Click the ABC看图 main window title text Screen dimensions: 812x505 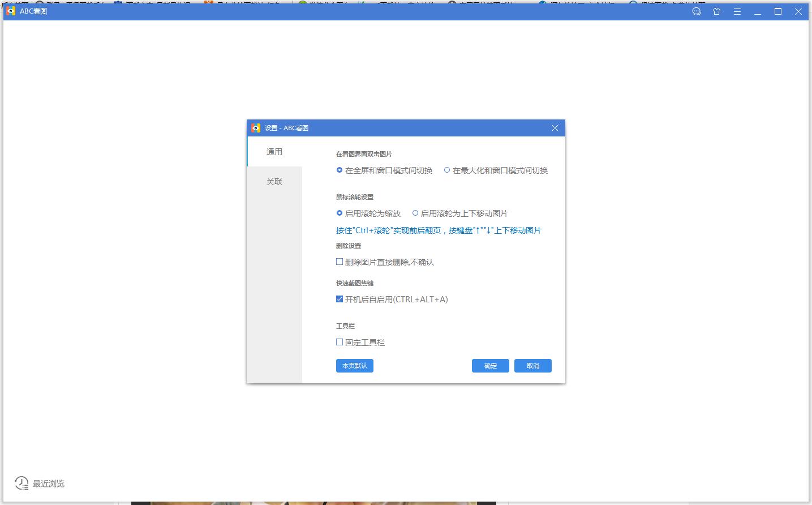[x=33, y=11]
